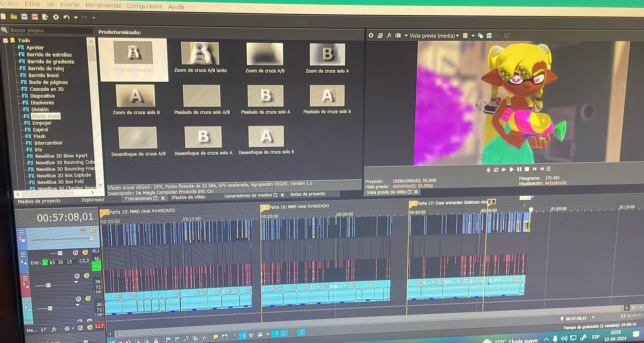This screenshot has width=644, height=343.
Task: Open the Windows volume tray icon
Action: [x=564, y=338]
